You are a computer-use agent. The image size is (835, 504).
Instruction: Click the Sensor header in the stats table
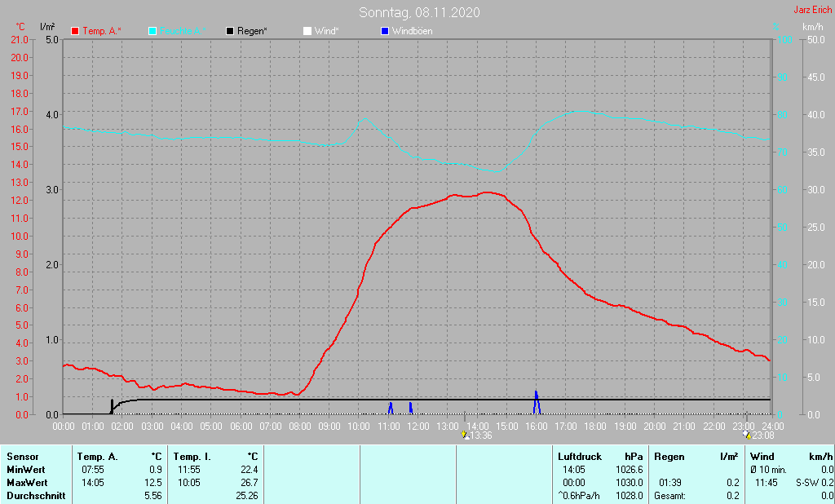click(22, 457)
